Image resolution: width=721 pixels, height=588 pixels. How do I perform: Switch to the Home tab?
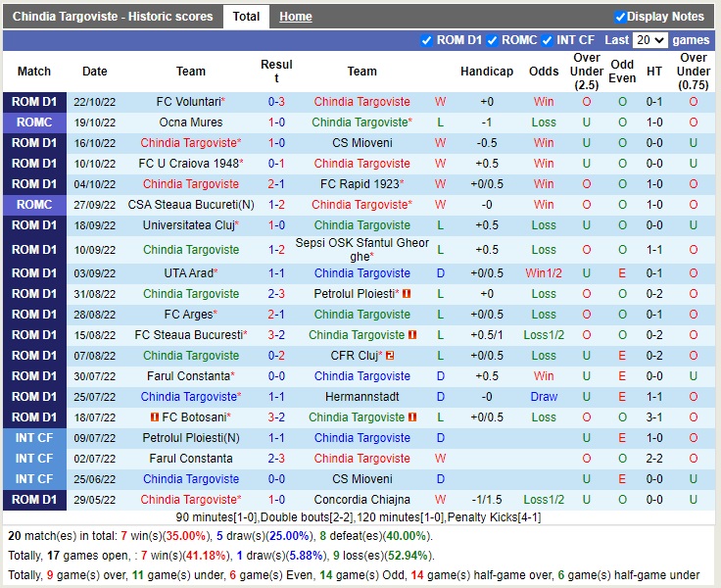295,17
